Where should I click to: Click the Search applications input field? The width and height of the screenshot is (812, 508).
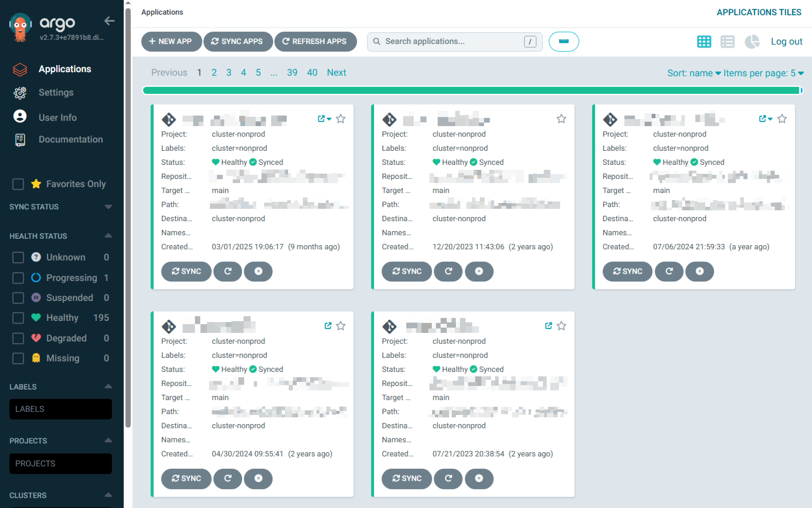[447, 41]
